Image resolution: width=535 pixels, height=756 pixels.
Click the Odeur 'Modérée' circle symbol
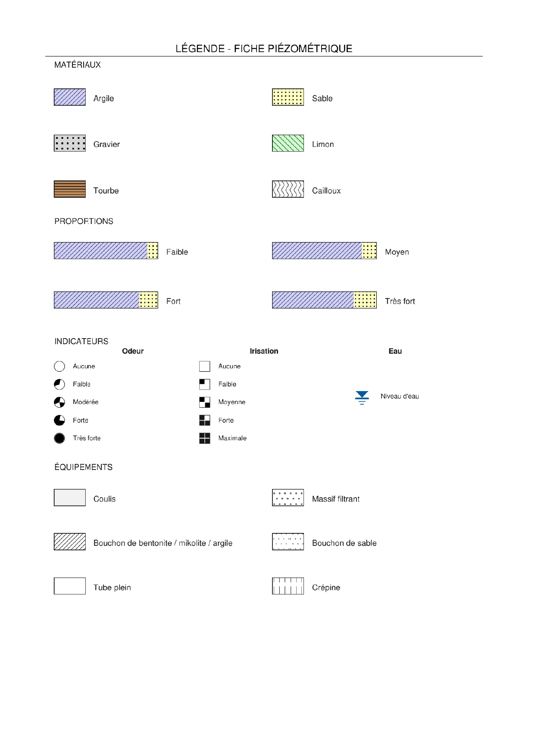coord(59,402)
